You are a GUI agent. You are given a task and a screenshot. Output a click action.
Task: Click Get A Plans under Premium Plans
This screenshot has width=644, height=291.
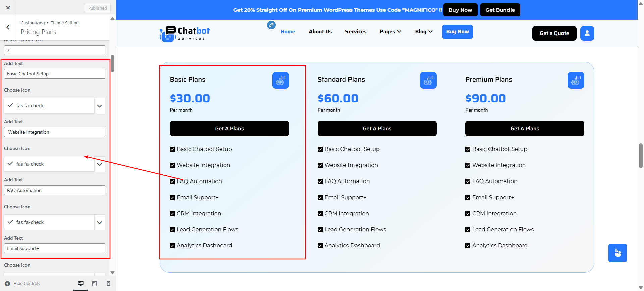pos(525,129)
